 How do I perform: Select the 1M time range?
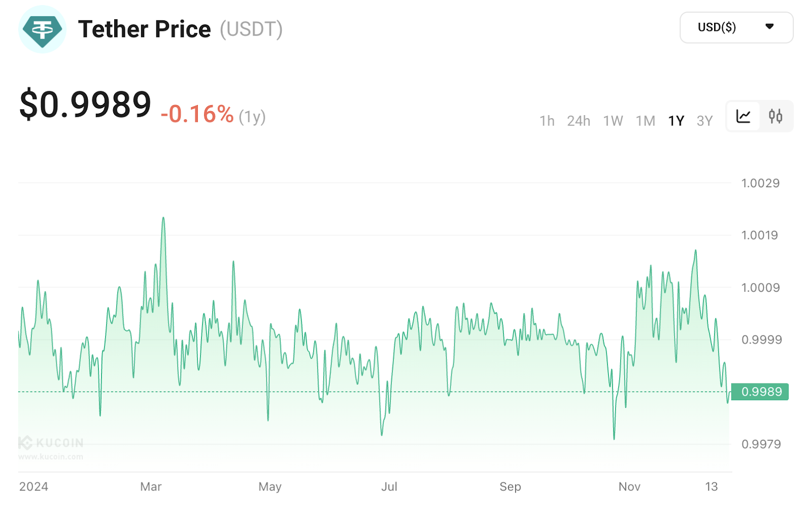(645, 121)
